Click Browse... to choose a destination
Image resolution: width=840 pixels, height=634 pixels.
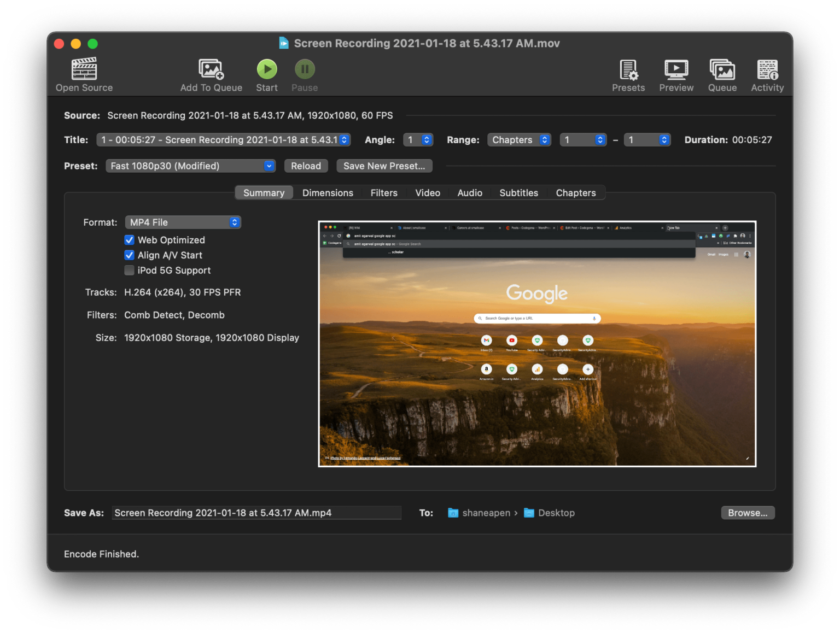[x=748, y=513]
